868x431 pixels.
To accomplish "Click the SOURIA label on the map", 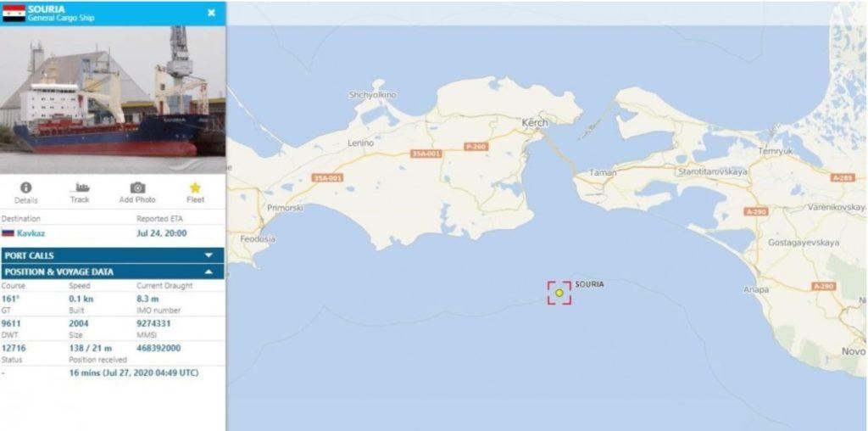I will point(590,284).
